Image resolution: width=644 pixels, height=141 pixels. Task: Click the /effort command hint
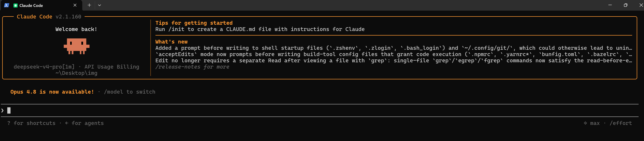click(x=620, y=123)
